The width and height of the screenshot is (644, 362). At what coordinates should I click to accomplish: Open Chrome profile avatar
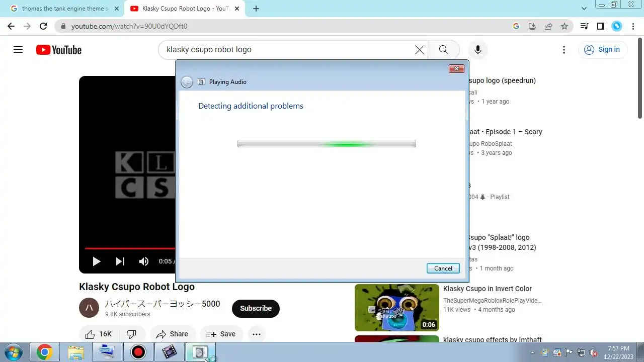click(x=617, y=26)
